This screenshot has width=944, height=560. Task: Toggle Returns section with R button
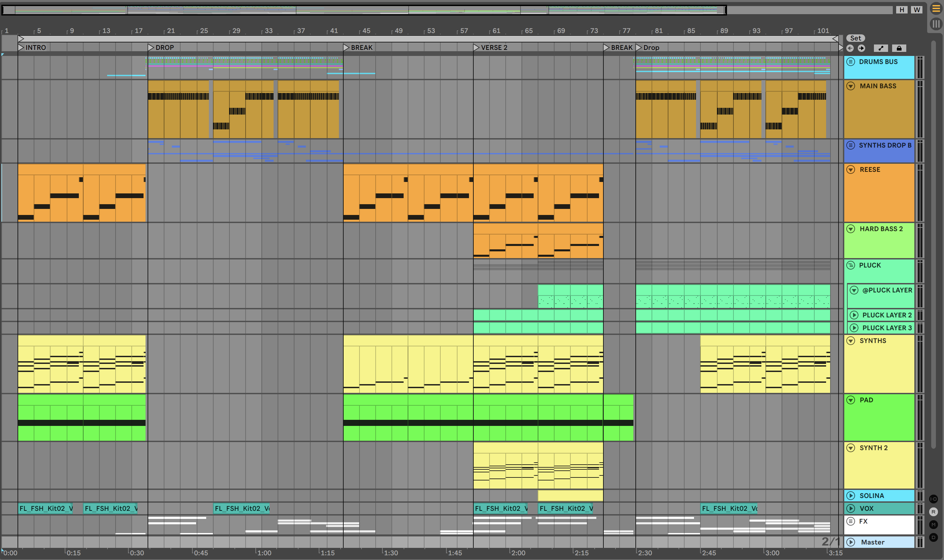tap(934, 512)
